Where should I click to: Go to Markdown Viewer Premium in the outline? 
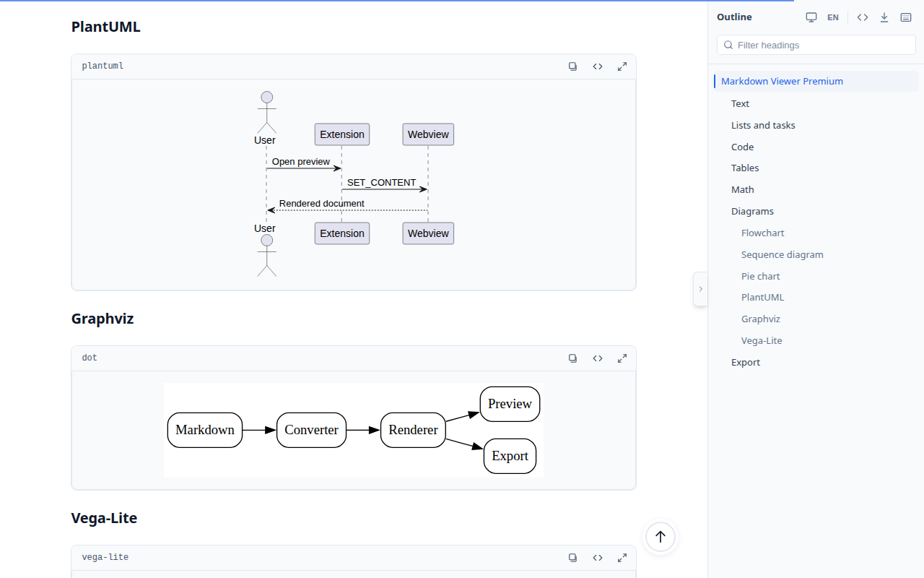(x=816, y=82)
